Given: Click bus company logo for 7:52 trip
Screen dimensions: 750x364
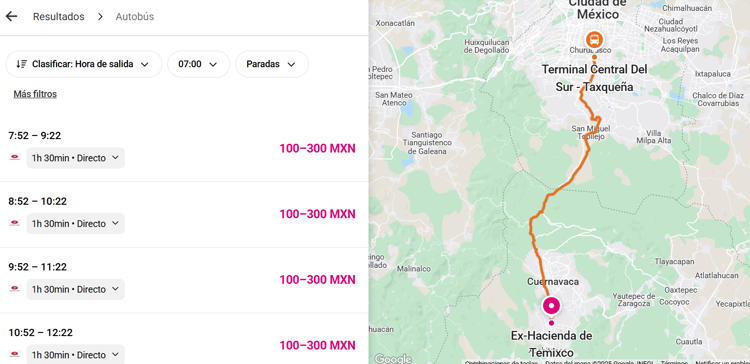Looking at the screenshot, I should point(15,157).
